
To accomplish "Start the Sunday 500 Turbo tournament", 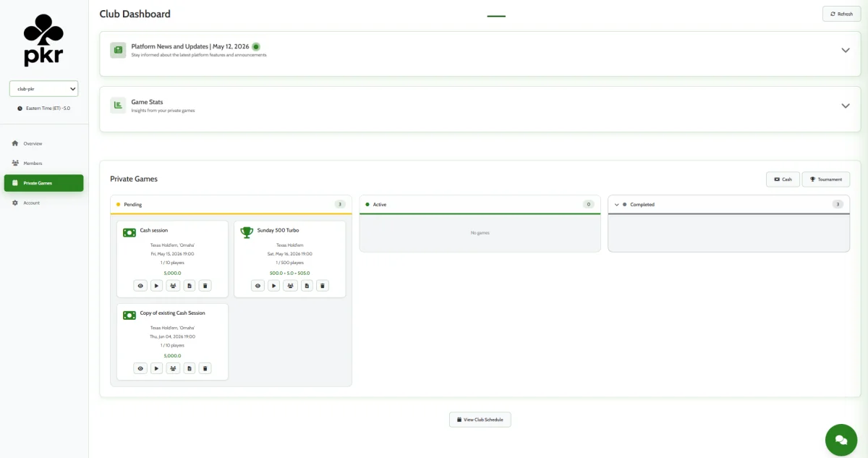I will click(273, 286).
